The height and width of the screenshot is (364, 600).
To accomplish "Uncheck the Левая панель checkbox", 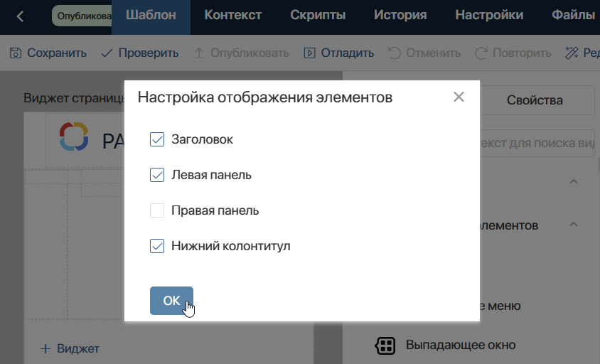I will pos(157,175).
